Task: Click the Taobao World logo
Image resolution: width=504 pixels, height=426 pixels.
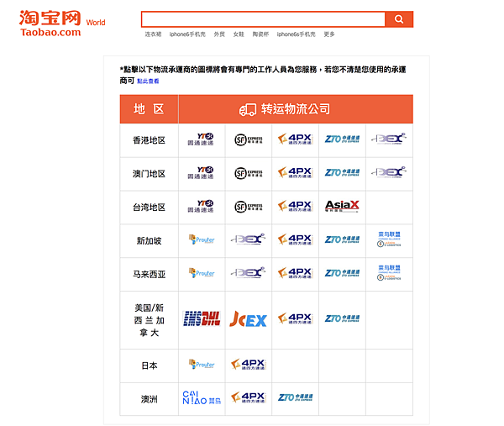Action: click(x=62, y=24)
